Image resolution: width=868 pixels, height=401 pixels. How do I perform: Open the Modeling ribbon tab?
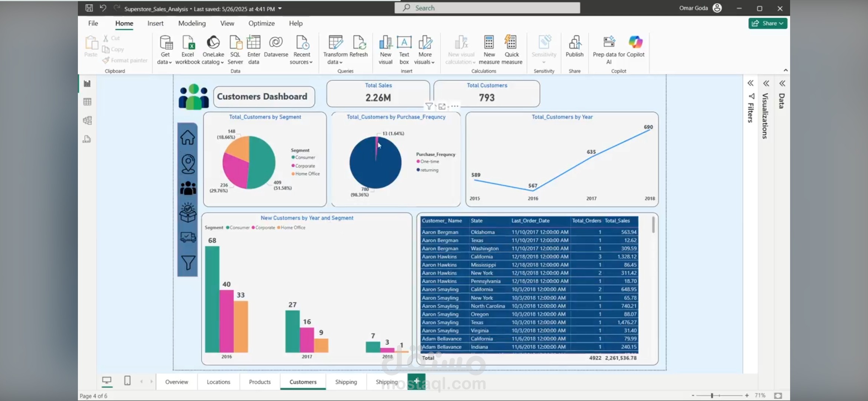point(192,23)
